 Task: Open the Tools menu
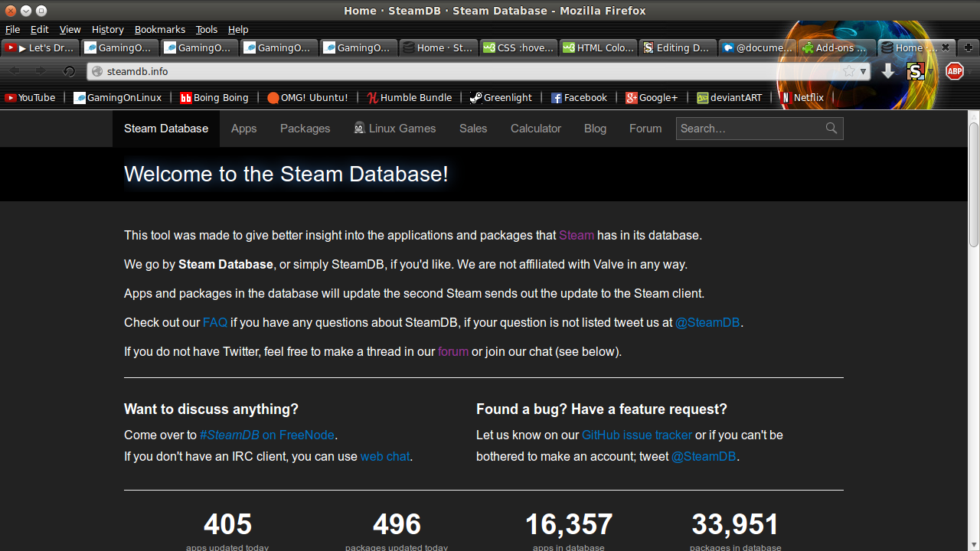coord(207,29)
